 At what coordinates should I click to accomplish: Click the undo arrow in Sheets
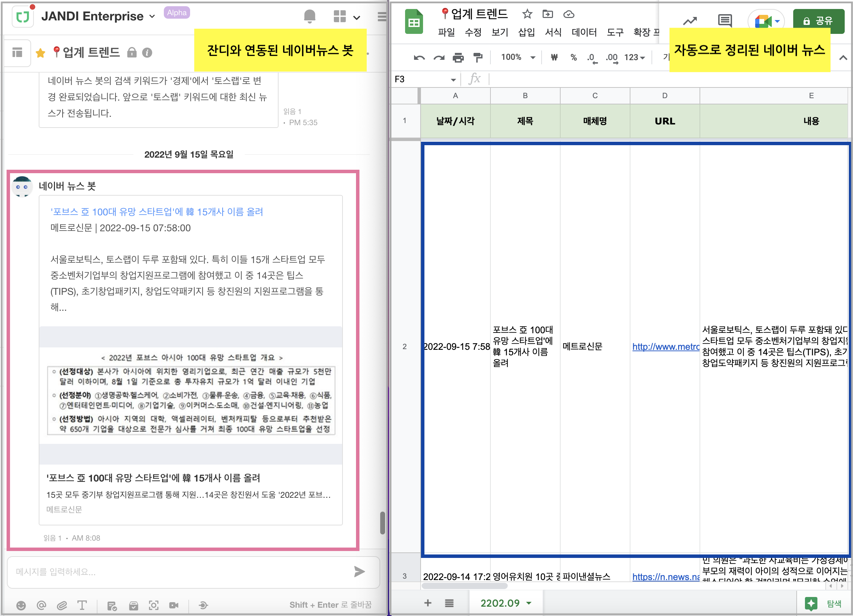click(x=419, y=57)
